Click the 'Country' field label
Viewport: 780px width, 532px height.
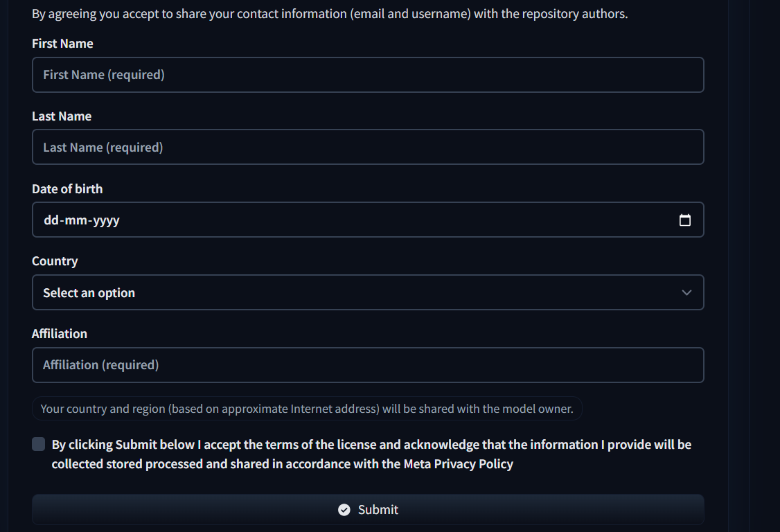click(55, 261)
